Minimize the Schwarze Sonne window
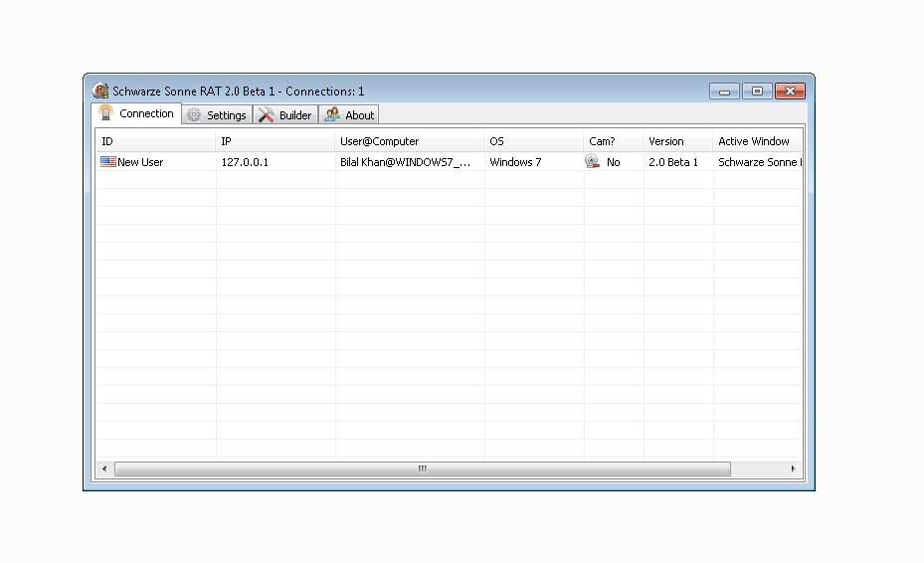Image resolution: width=924 pixels, height=563 pixels. click(724, 92)
